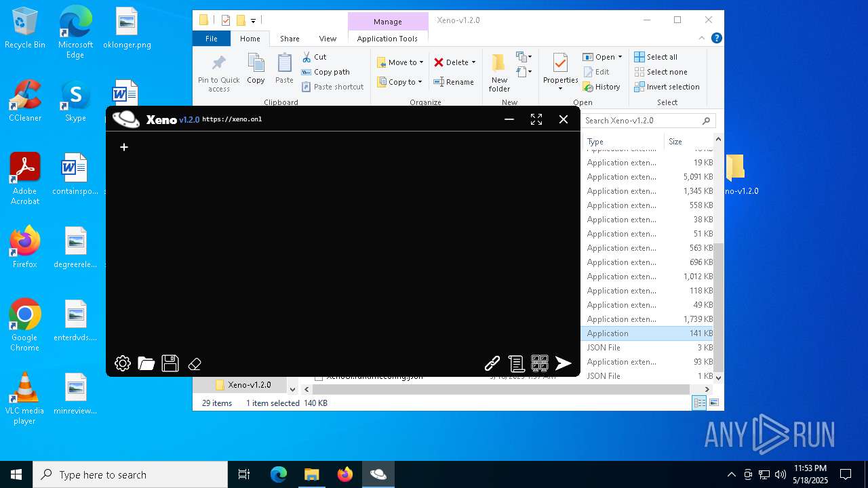
Task: Expand Delete dropdown arrow
Action: pyautogui.click(x=473, y=62)
